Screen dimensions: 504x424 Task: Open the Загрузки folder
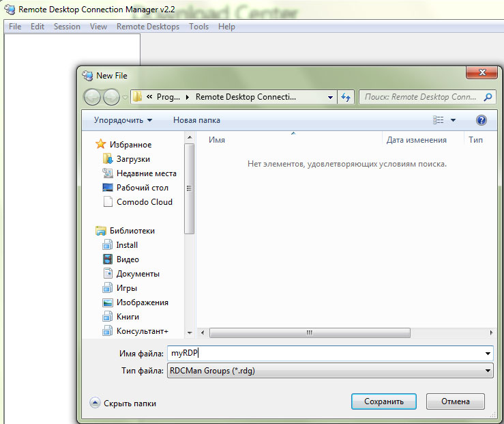(x=133, y=159)
